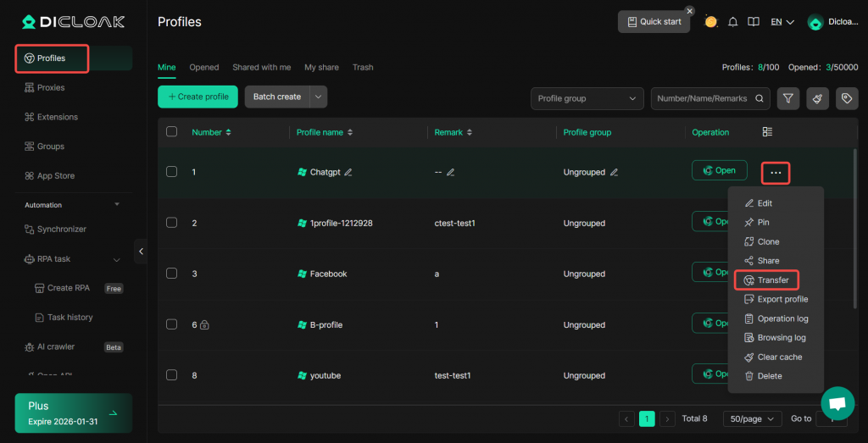The height and width of the screenshot is (443, 868).
Task: Click edit pencil next to Chatgpt name
Action: coord(348,172)
